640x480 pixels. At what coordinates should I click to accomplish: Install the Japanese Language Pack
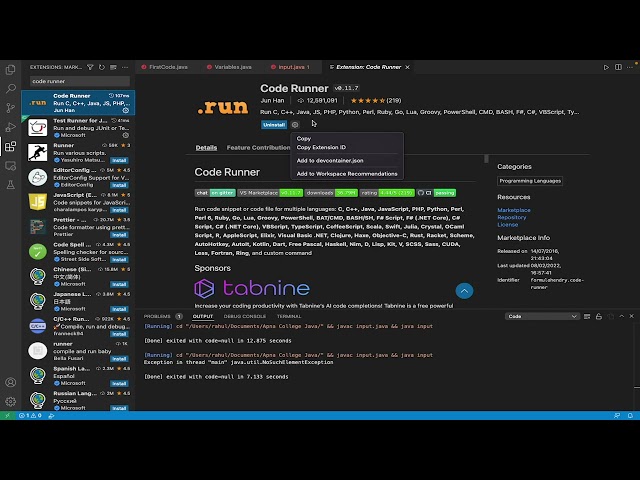pos(119,309)
